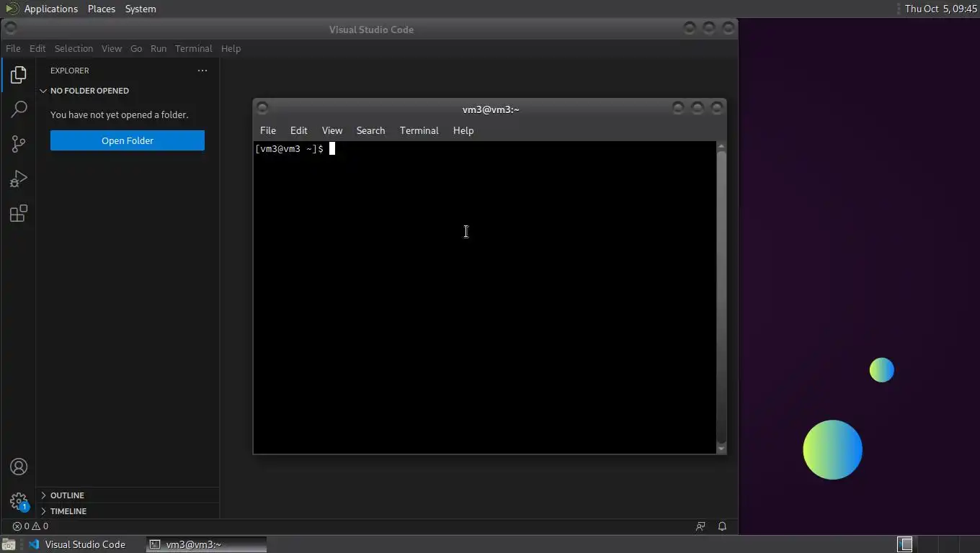The image size is (980, 553).
Task: Open the VS Code Go menu
Action: point(136,48)
